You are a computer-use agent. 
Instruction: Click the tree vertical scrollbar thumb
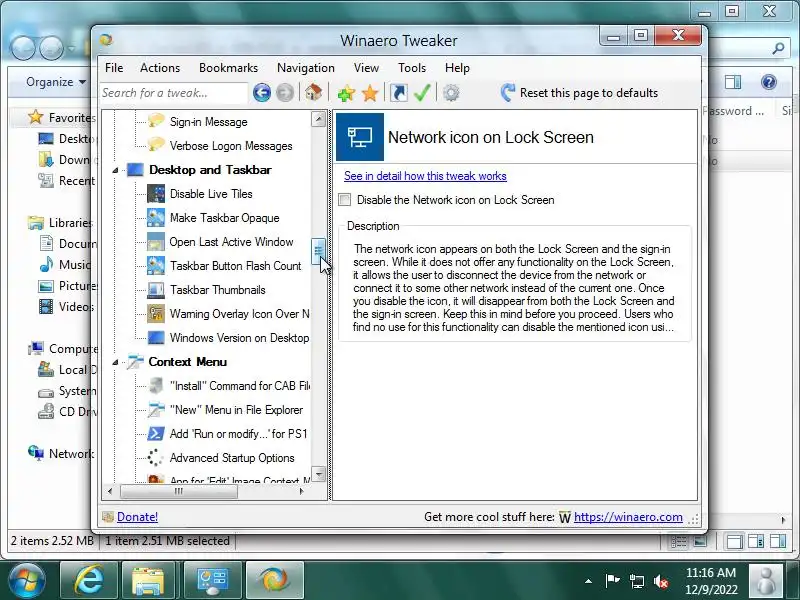(x=318, y=251)
